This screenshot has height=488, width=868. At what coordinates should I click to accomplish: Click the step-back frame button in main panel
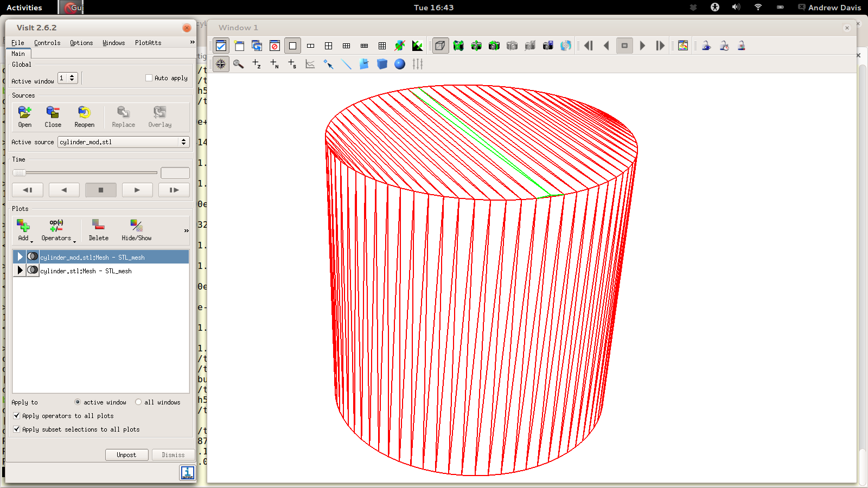click(28, 190)
